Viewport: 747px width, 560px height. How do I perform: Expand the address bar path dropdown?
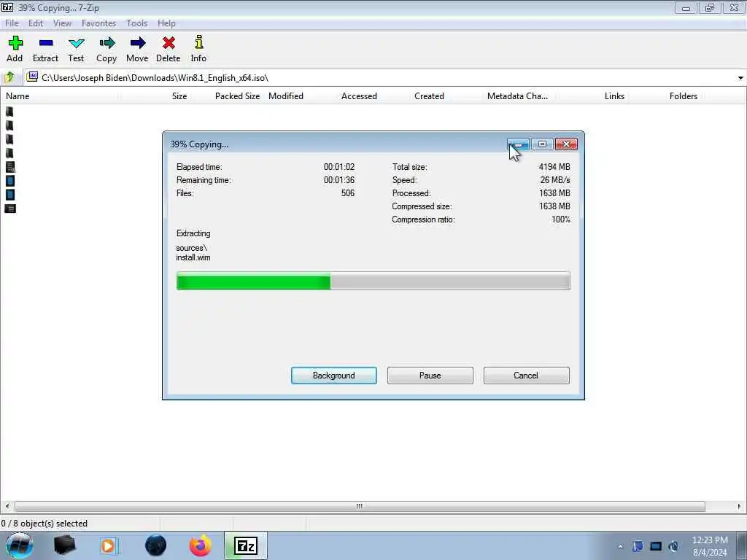[740, 77]
